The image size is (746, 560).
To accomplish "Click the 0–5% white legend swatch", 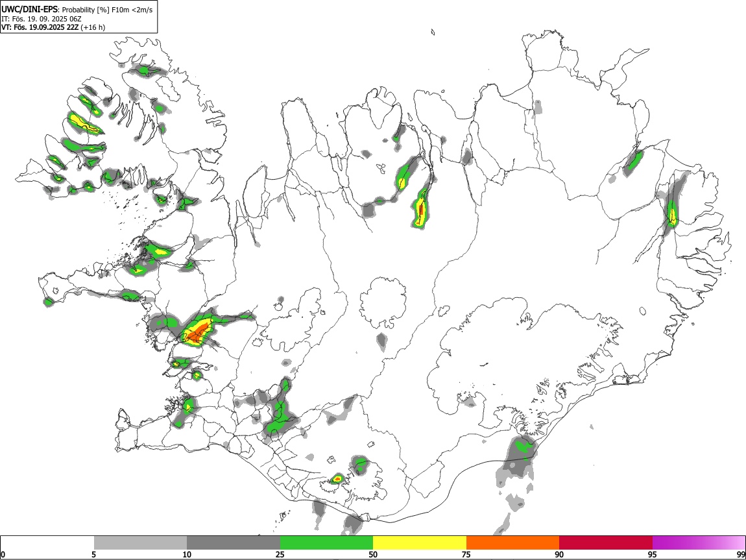I will click(47, 542).
